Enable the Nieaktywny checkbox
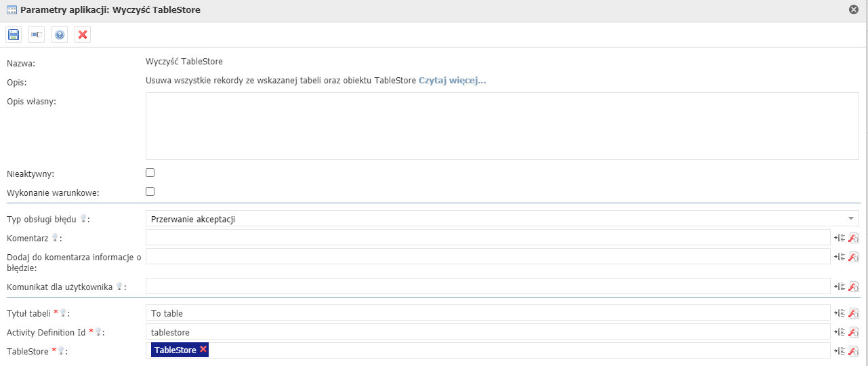Viewport: 868px width, 366px height. point(150,173)
